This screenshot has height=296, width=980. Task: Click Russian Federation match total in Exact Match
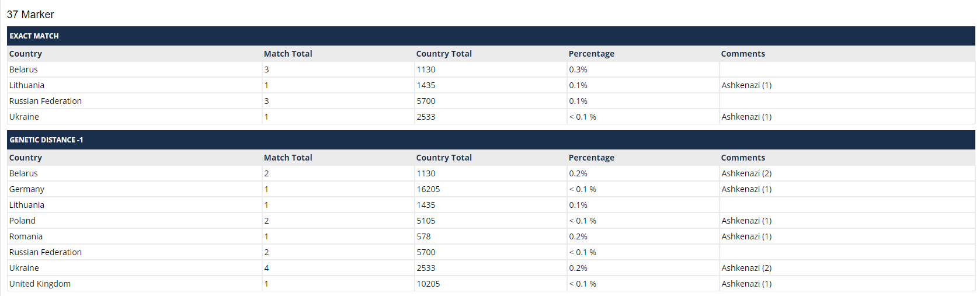[266, 101]
